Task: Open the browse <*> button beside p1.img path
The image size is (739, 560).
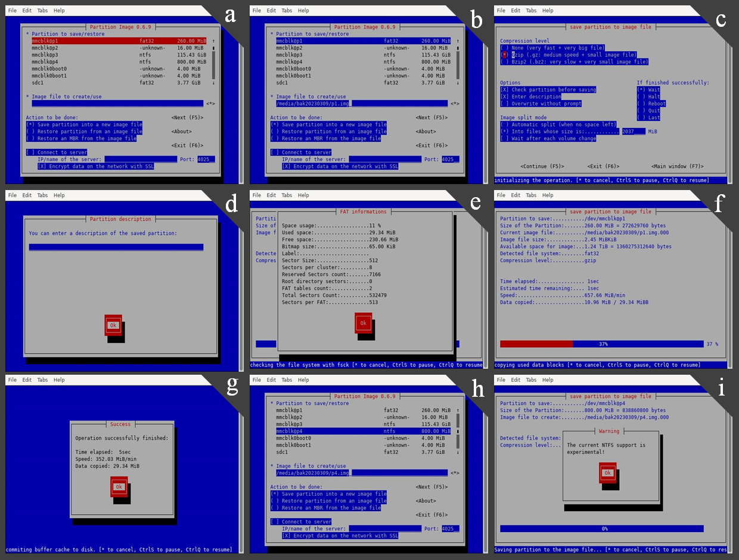Action: pos(455,104)
